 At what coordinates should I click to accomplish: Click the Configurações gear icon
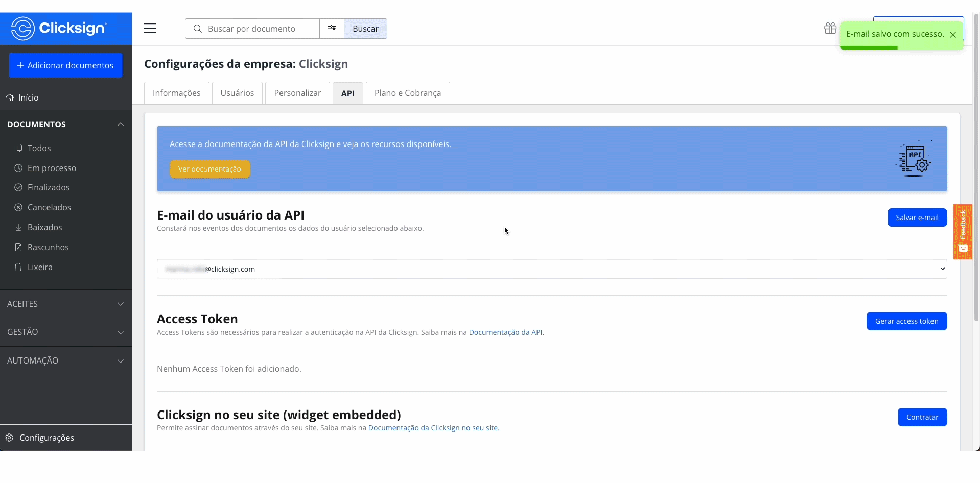pyautogui.click(x=9, y=438)
